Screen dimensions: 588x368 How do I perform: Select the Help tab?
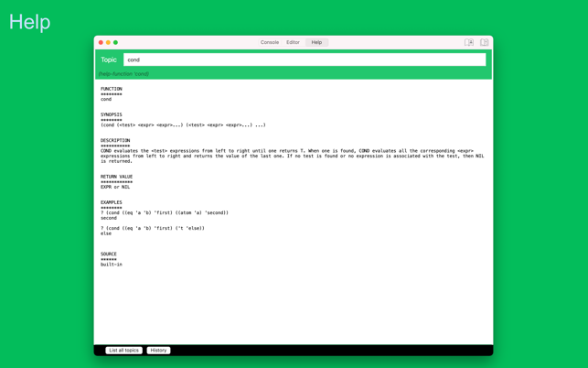click(316, 42)
